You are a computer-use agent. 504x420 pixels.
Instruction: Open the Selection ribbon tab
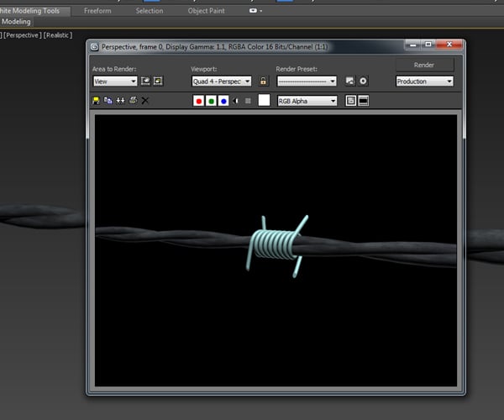click(150, 11)
